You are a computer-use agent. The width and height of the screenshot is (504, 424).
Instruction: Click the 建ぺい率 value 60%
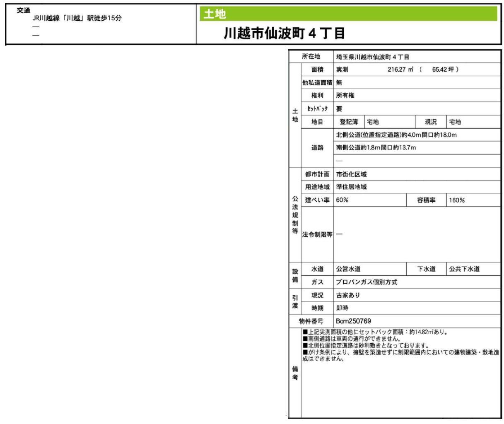[342, 200]
